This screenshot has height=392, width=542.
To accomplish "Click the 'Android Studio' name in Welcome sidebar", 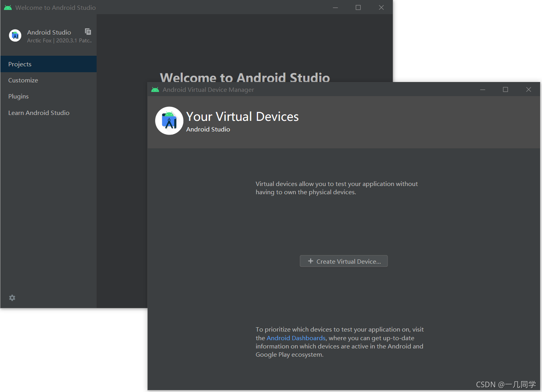I will click(x=49, y=32).
